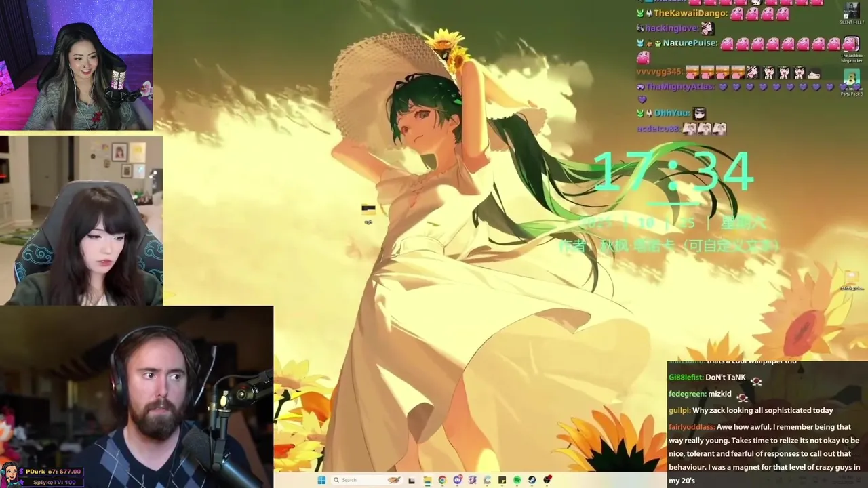Open Sticky Notes from the taskbar
Viewport: 868px width, 488px height.
[502, 480]
